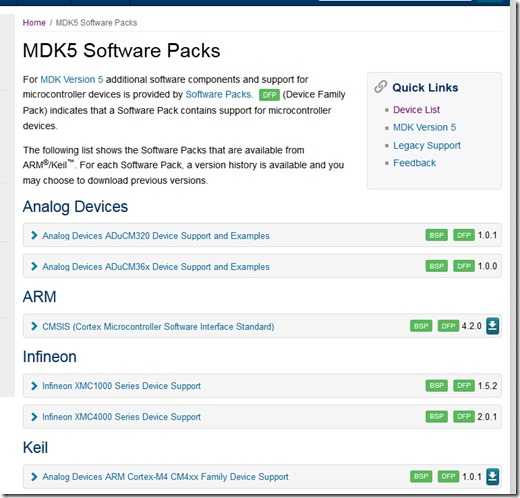Click the DFP badge on ADuCM36x row
The height and width of the screenshot is (498, 520).
(464, 266)
